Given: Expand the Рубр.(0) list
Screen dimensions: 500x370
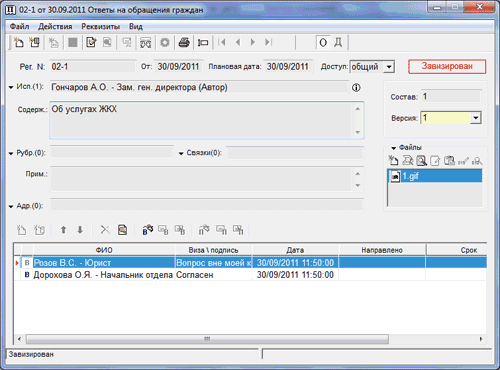Looking at the screenshot, I should (11, 153).
